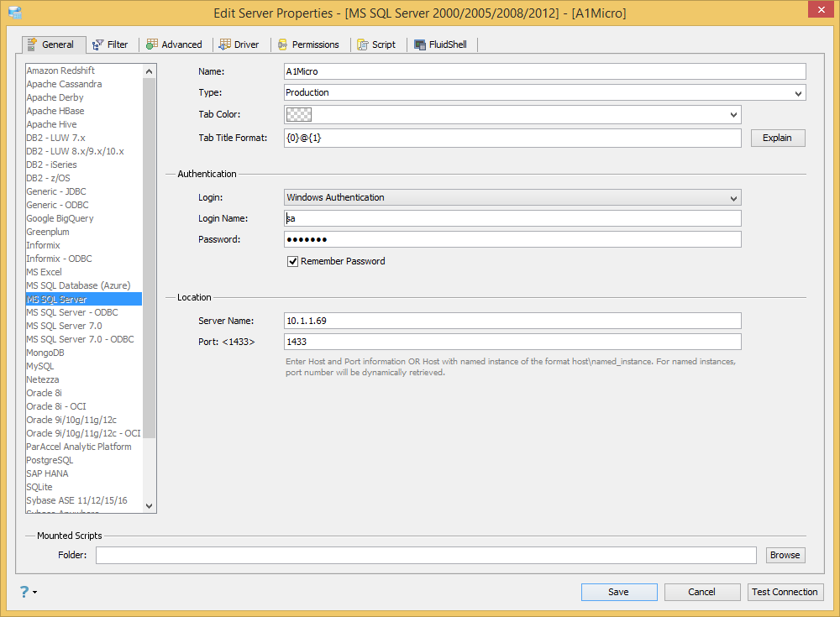Select Generic - JDBC entry
840x617 pixels.
click(56, 191)
